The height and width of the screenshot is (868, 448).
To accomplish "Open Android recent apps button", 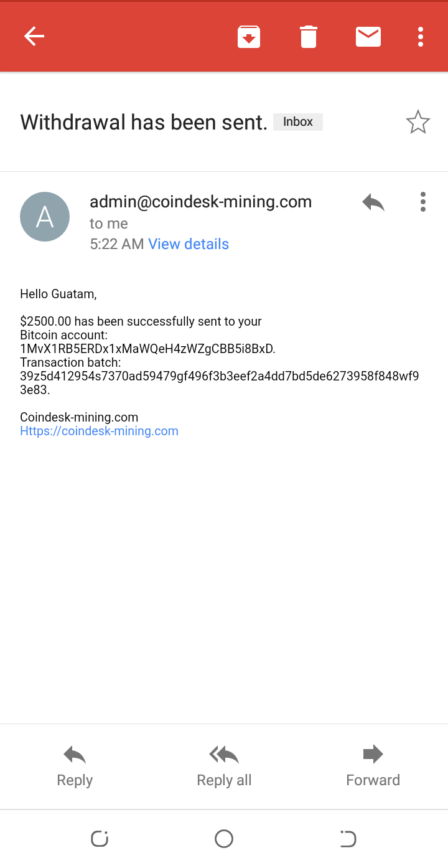I will (x=100, y=839).
